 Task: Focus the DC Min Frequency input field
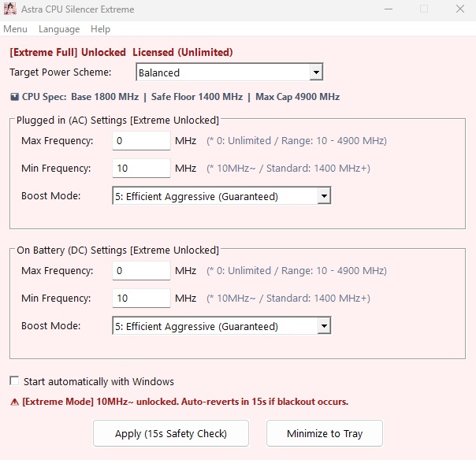[x=141, y=298]
